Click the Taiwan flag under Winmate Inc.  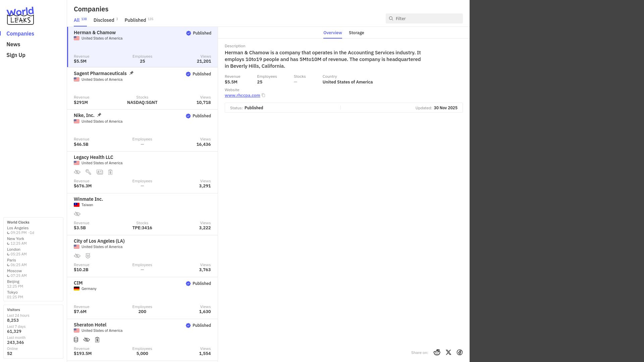pyautogui.click(x=77, y=205)
